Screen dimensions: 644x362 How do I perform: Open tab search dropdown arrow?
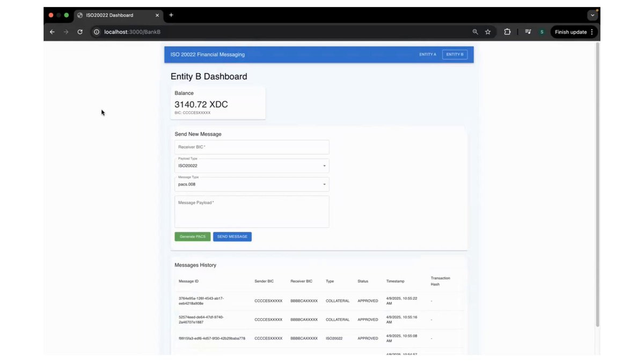click(x=592, y=15)
